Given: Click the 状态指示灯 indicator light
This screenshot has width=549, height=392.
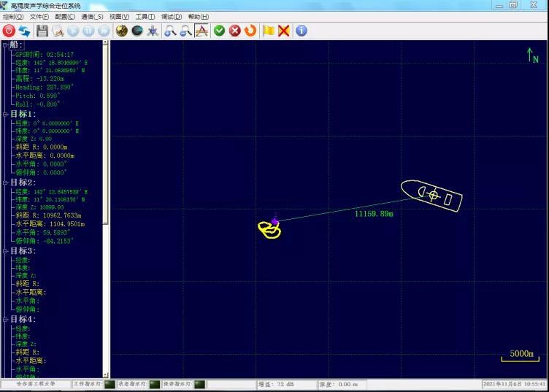Looking at the screenshot, I should [x=154, y=384].
